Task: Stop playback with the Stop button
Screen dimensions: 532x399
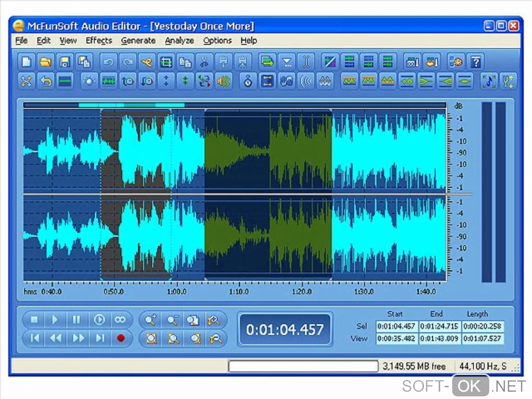Action: pos(34,319)
